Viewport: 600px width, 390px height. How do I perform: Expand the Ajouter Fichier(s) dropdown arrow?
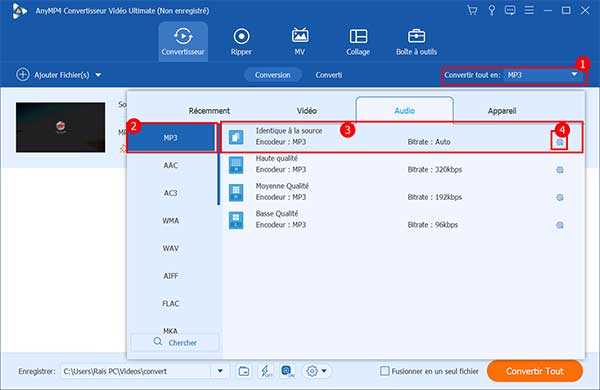(98, 75)
